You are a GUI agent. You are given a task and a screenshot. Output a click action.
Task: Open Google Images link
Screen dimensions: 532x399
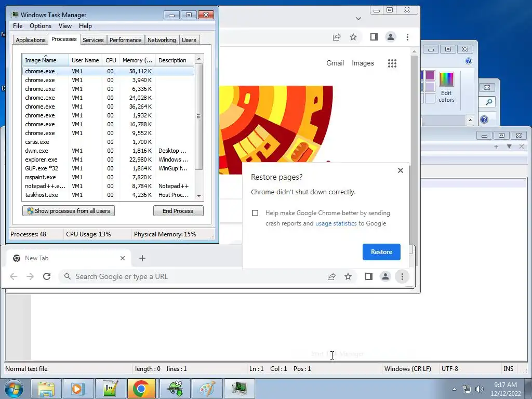363,63
